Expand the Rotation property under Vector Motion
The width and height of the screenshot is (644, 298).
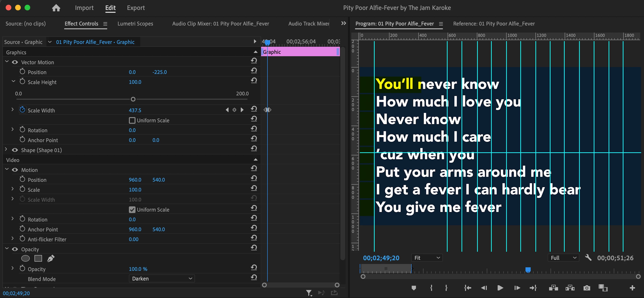pyautogui.click(x=13, y=129)
